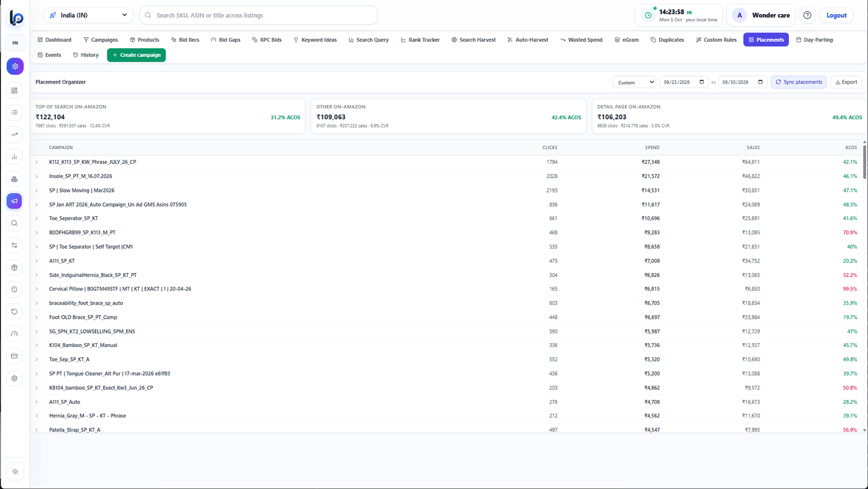Expand the A111_SP_KT campaign row
This screenshot has height=489, width=868.
pyautogui.click(x=37, y=261)
